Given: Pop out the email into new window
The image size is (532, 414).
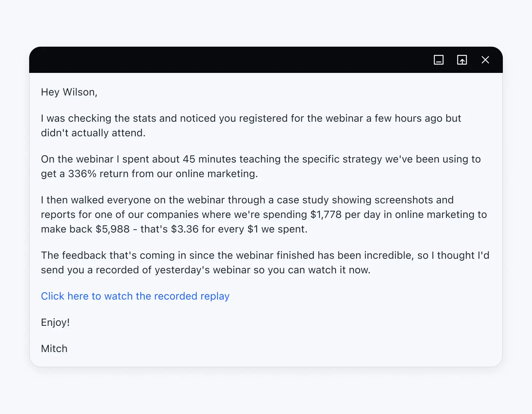Looking at the screenshot, I should click(462, 60).
